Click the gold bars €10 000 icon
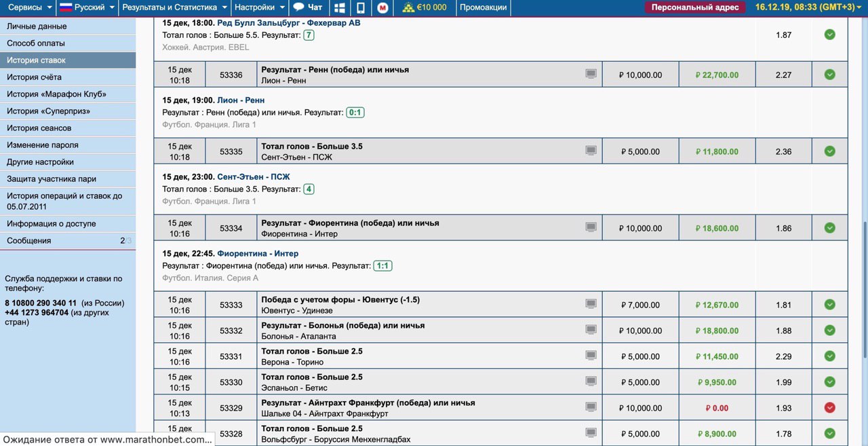Image resolution: width=868 pixels, height=446 pixels. coord(408,7)
